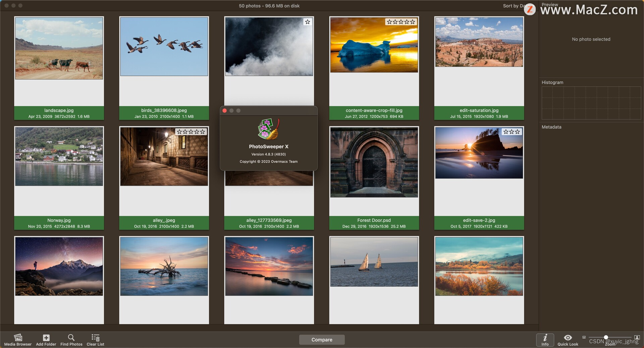Click the large thumbnail zoom icon
This screenshot has height=348, width=644.
[637, 337]
